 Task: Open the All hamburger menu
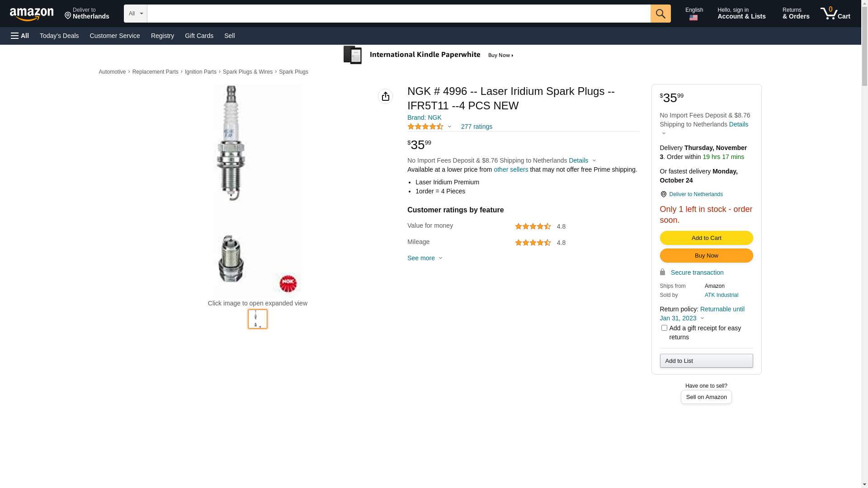coord(20,36)
